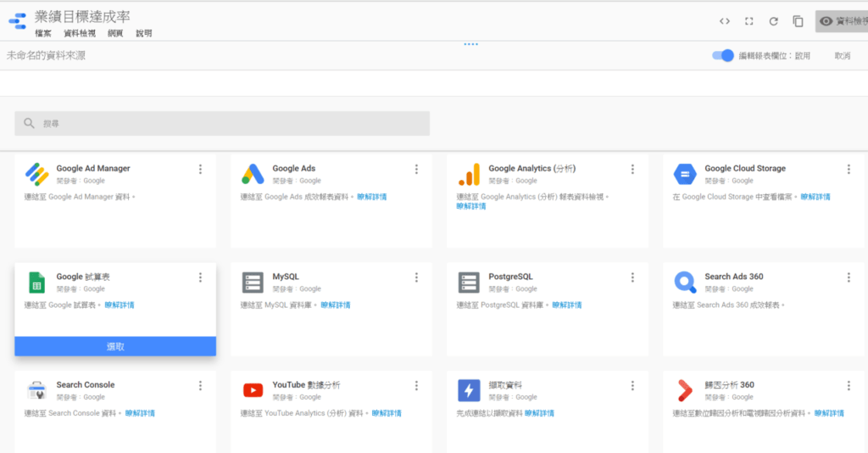Toggle the 編輯報表欄位 switch

pos(722,55)
